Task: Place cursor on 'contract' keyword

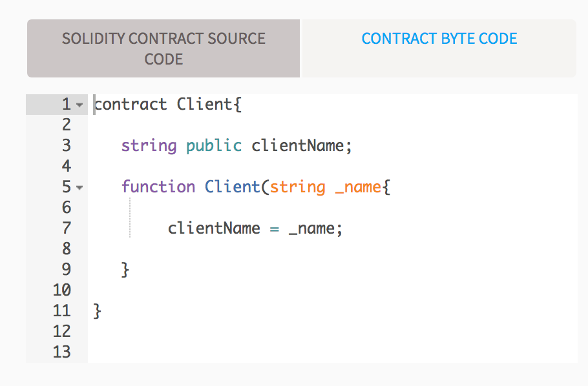Action: point(131,105)
